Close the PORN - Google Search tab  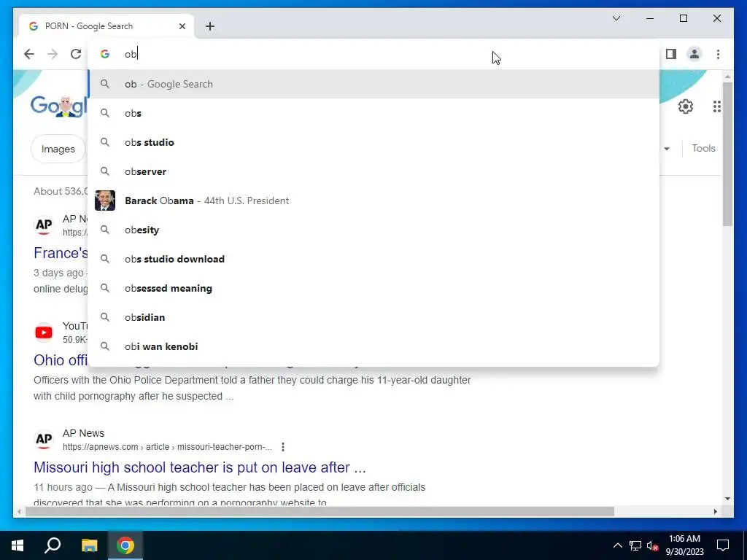[x=182, y=26]
